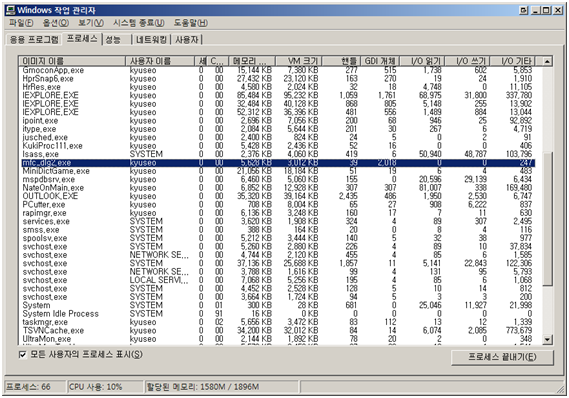Select the lsass.exe process row
This screenshot has height=398, width=569.
pyautogui.click(x=277, y=154)
